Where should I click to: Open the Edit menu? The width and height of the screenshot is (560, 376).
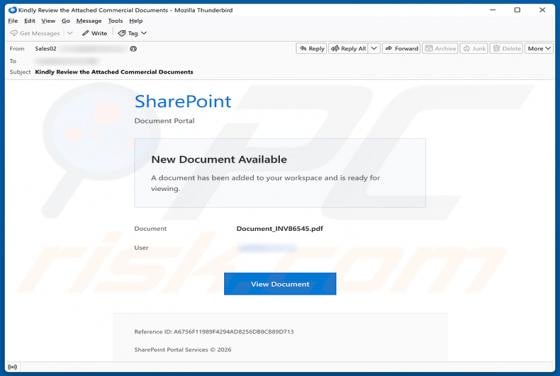click(30, 21)
